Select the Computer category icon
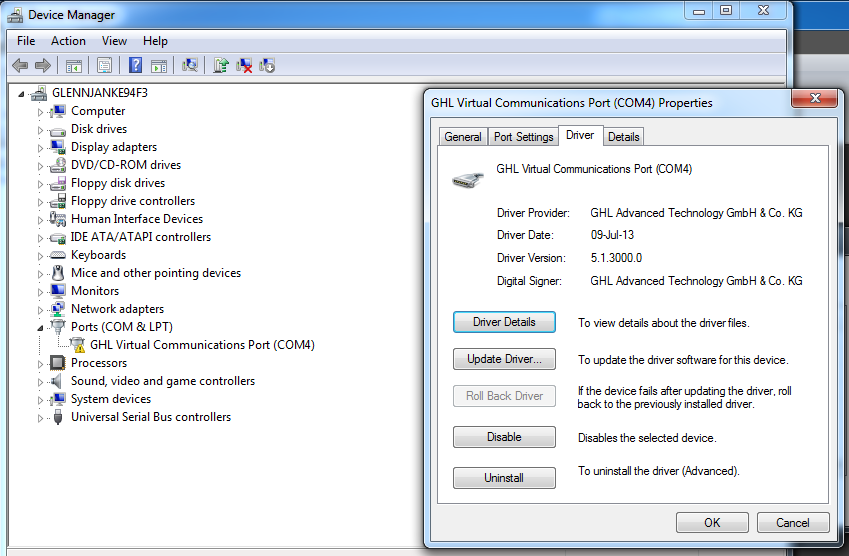 click(x=57, y=112)
